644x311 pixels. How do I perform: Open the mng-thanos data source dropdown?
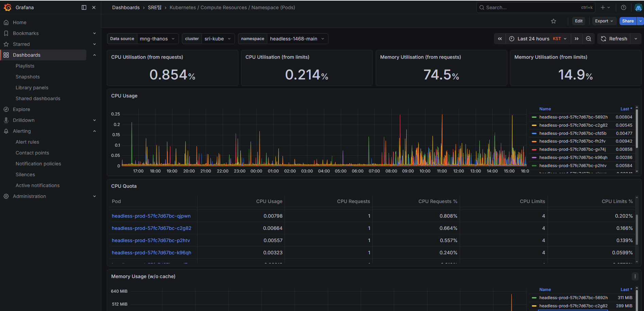click(x=157, y=38)
